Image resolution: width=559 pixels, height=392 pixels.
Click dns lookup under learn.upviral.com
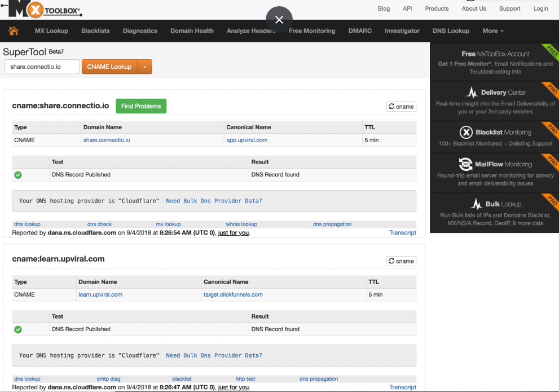27,379
